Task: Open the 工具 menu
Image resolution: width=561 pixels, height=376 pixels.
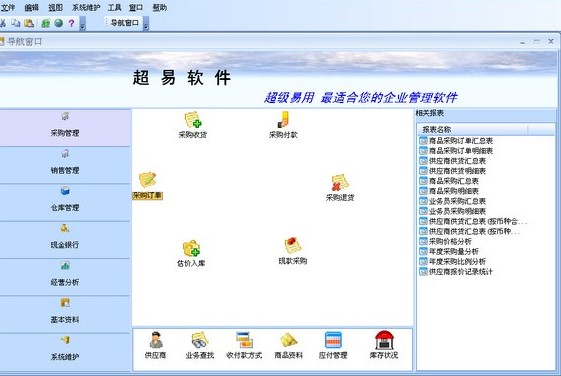Action: 115,8
